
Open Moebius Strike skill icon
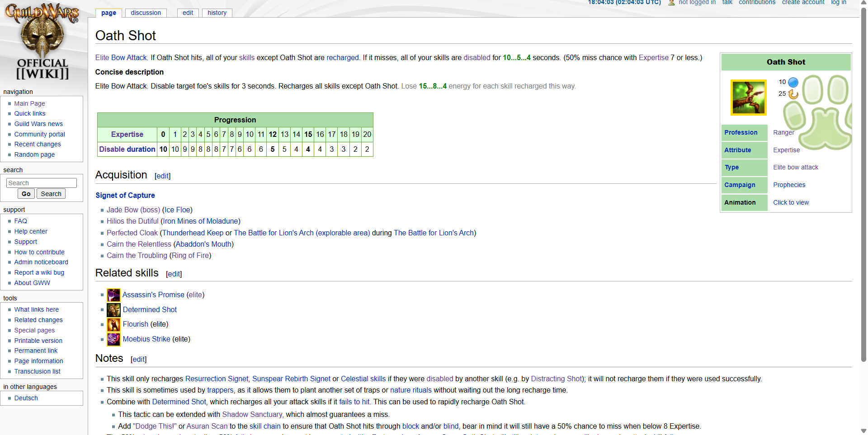click(x=113, y=339)
